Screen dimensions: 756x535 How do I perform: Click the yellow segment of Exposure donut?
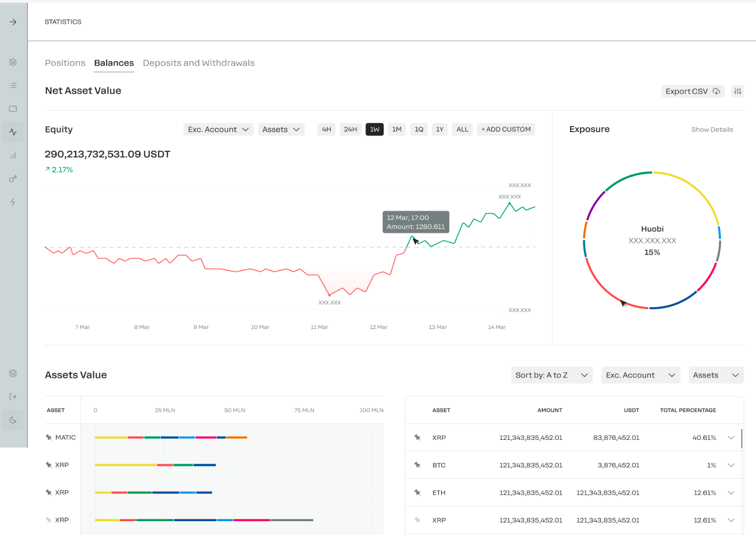tap(698, 189)
